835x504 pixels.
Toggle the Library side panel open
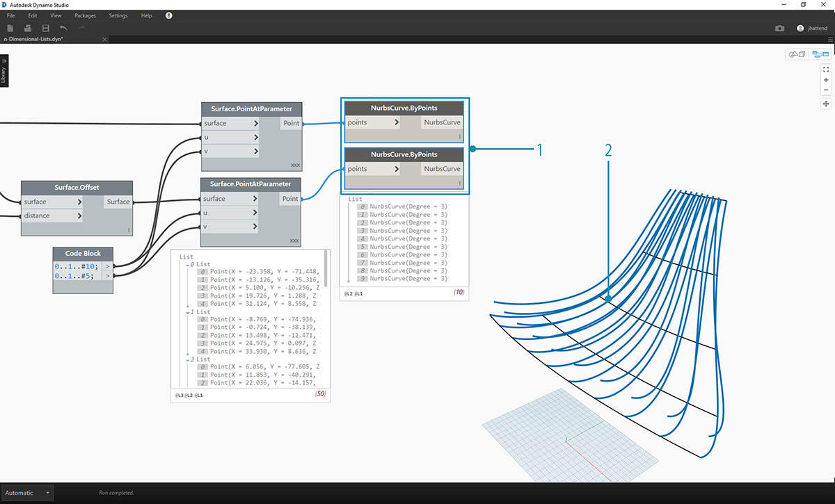4,71
